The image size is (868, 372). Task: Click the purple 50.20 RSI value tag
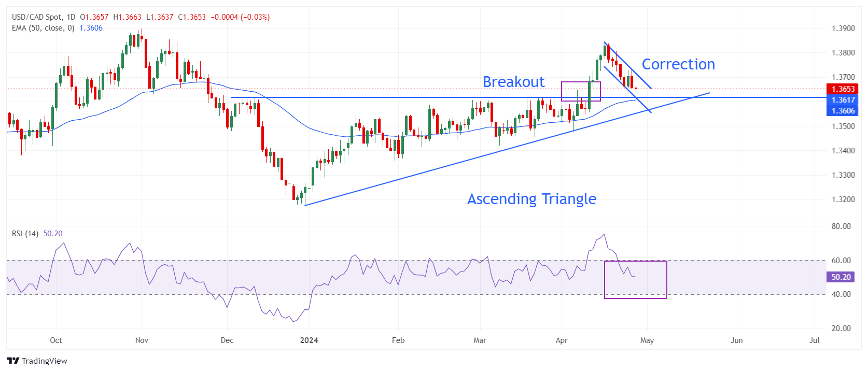pyautogui.click(x=841, y=277)
